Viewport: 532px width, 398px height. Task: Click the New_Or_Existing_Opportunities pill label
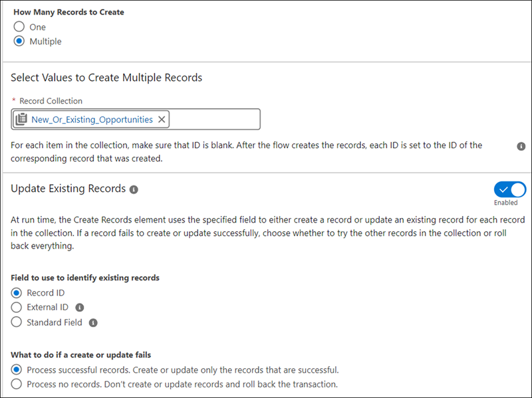pos(92,120)
